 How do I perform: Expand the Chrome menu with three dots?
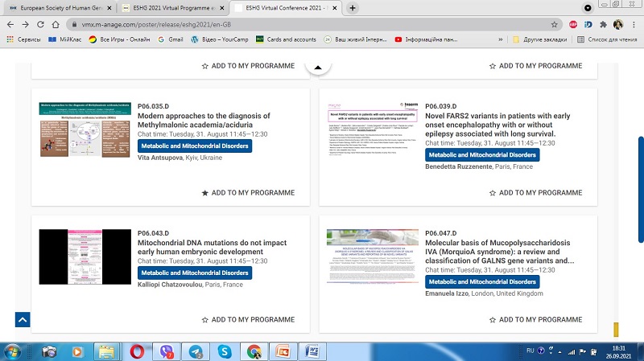click(634, 24)
